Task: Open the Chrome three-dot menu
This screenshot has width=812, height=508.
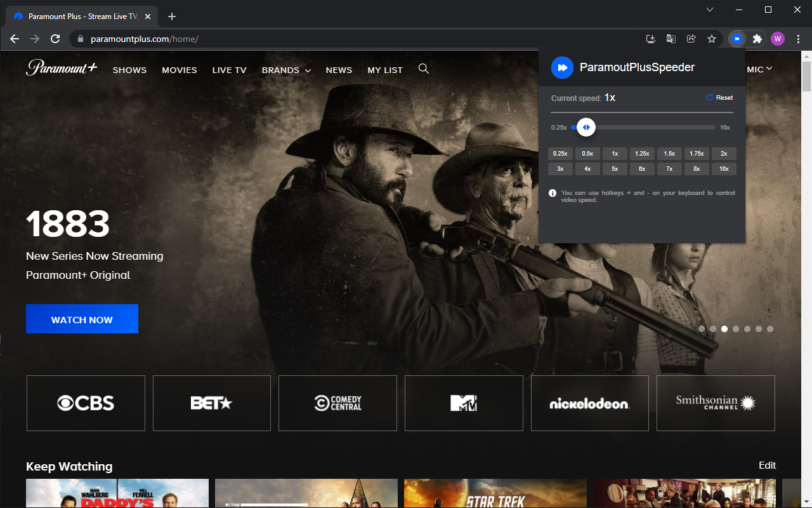Action: 798,39
